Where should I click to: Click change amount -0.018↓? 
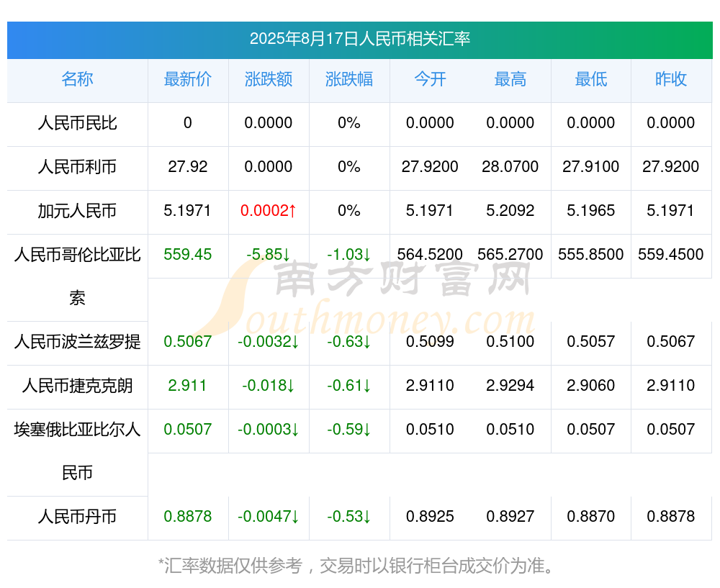pos(269,386)
